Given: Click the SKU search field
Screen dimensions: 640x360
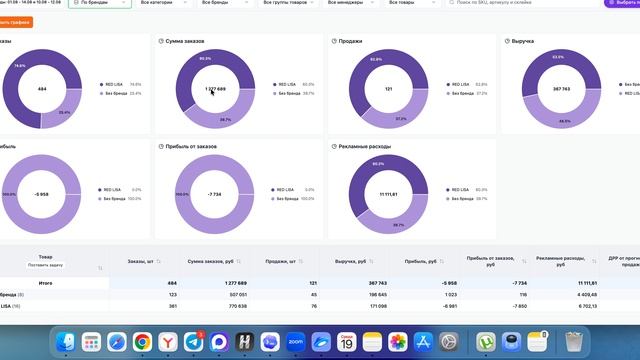Looking at the screenshot, I should pyautogui.click(x=522, y=3).
